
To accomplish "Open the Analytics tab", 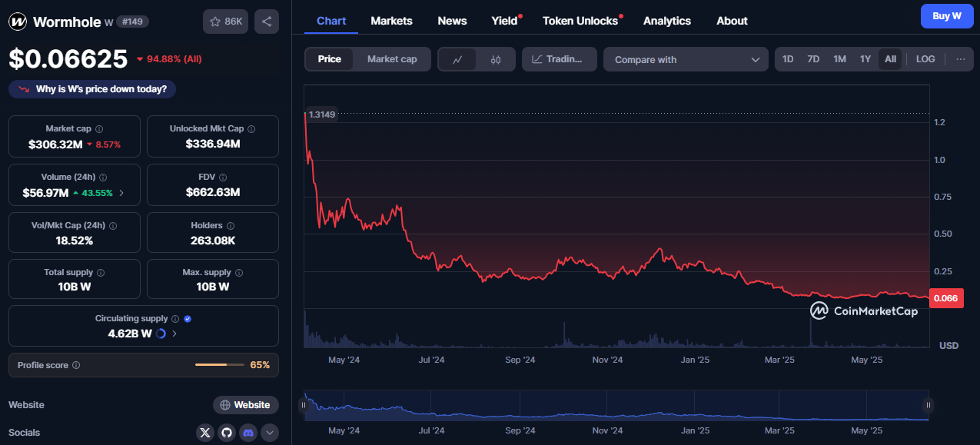I will tap(667, 21).
